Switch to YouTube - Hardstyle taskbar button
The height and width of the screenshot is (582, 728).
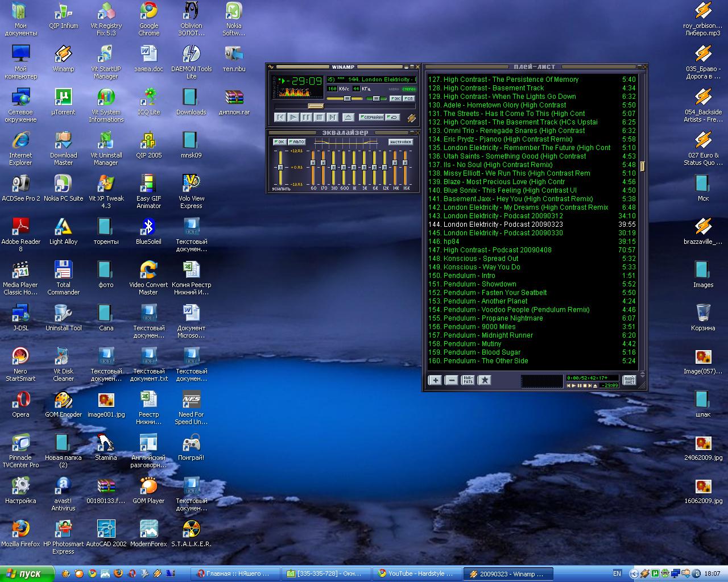417,573
